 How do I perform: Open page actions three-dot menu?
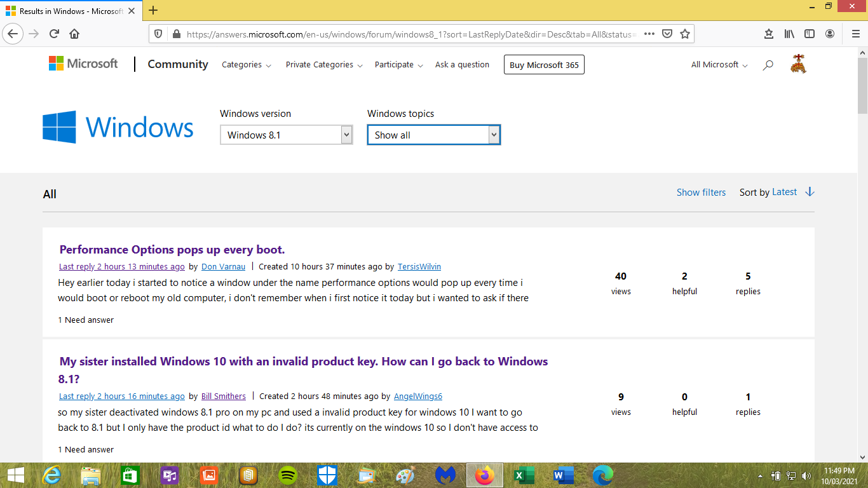pos(649,34)
